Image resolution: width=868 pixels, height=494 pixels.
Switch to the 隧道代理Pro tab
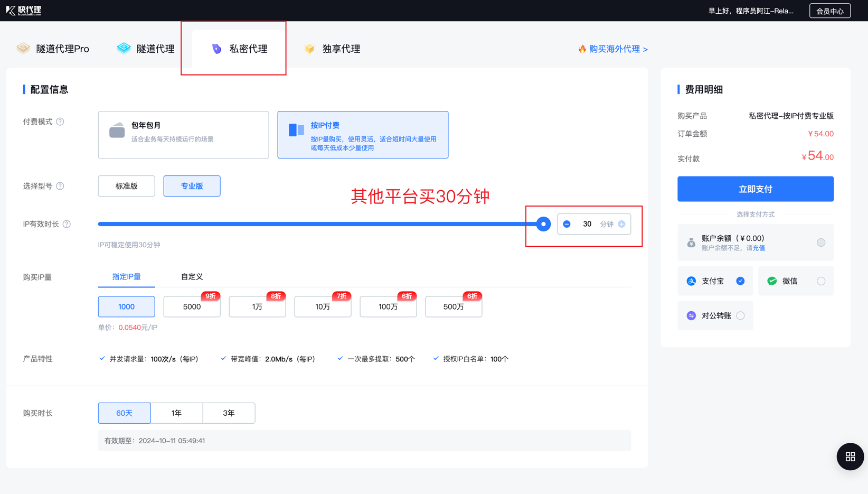53,49
